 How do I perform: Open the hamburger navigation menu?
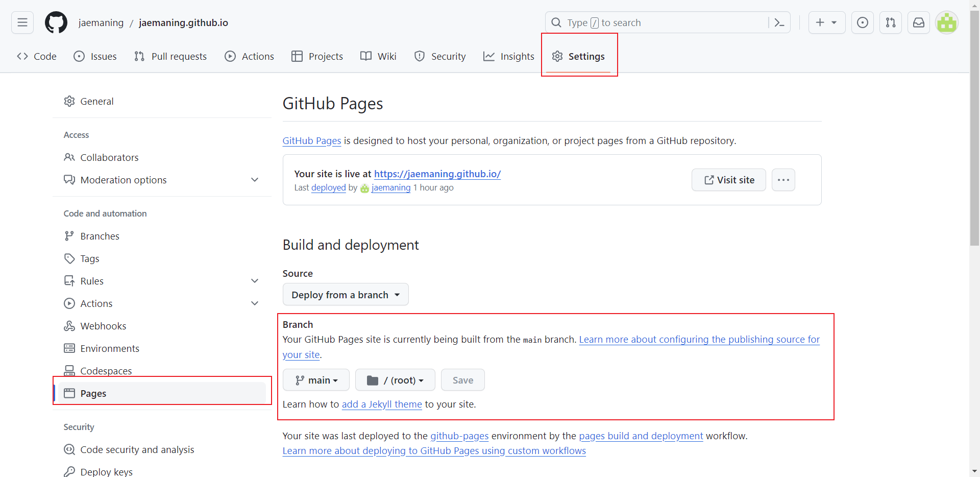click(x=22, y=22)
